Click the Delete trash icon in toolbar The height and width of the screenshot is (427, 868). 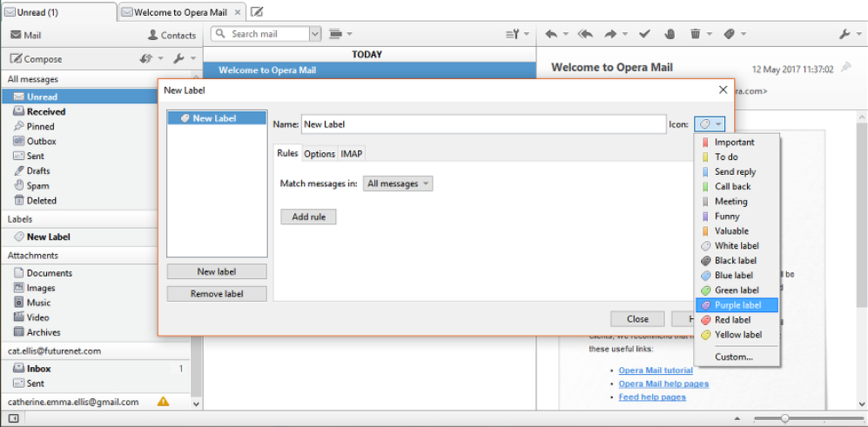point(696,34)
